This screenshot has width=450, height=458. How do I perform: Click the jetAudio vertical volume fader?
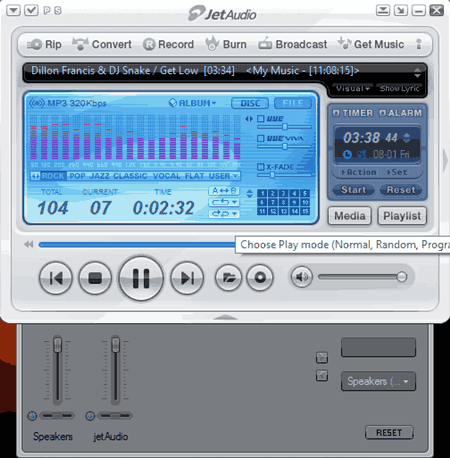[115, 344]
